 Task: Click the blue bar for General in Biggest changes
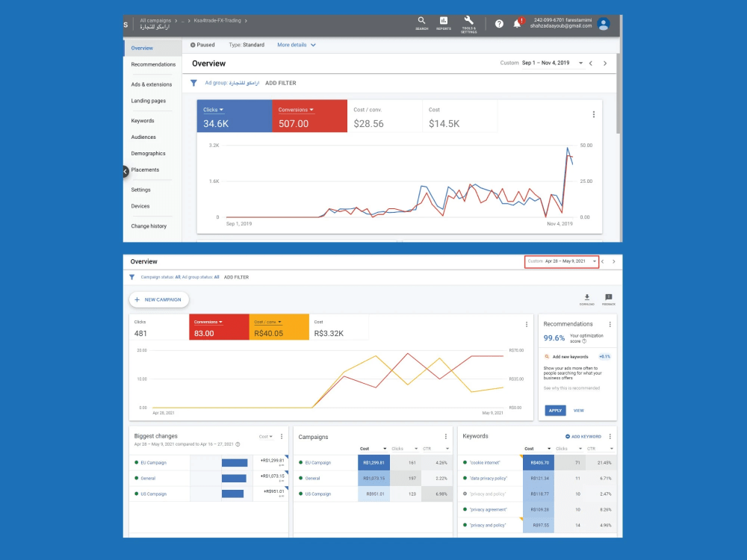[x=234, y=478]
